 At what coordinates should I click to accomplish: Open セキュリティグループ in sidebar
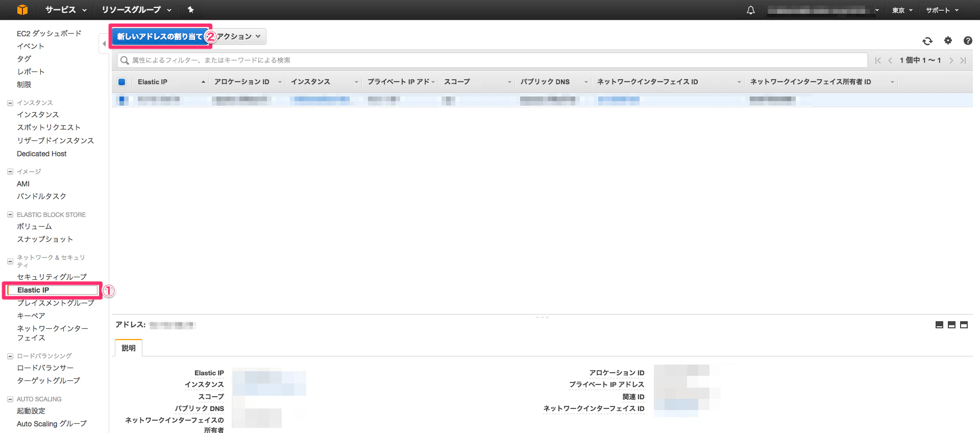click(52, 277)
